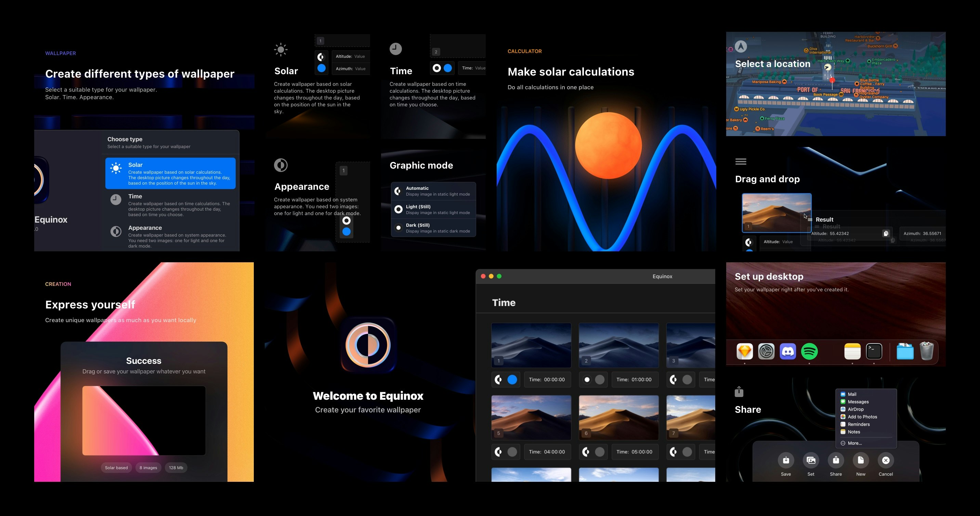Open Spotify from the dock
Image resolution: width=980 pixels, height=516 pixels.
809,351
